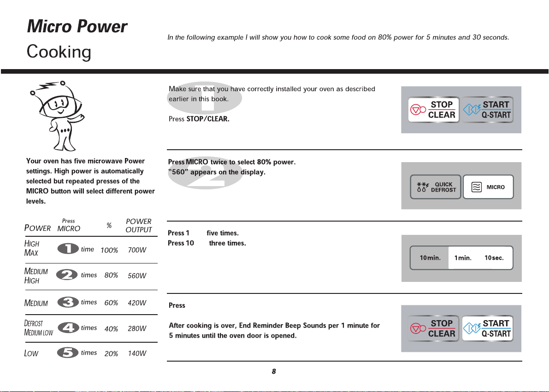Click the START Q-START button in step one
The width and height of the screenshot is (549, 392).
click(x=487, y=110)
